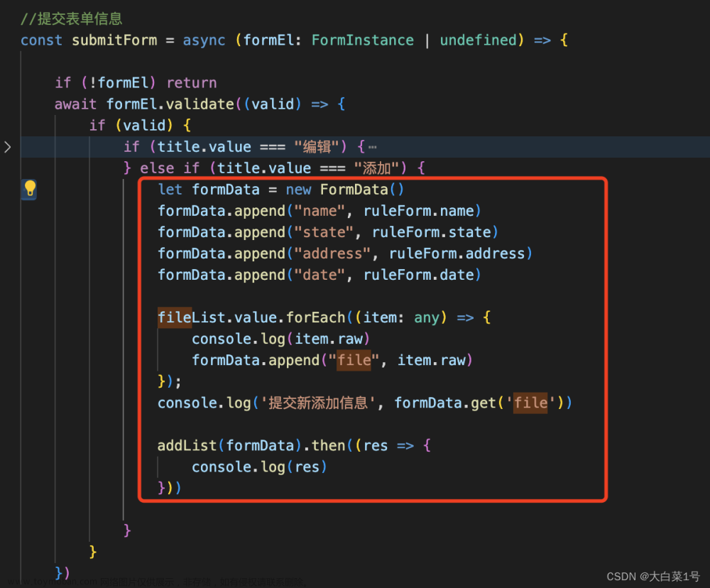Click the let keyword before formData
The width and height of the screenshot is (710, 588).
pos(170,190)
